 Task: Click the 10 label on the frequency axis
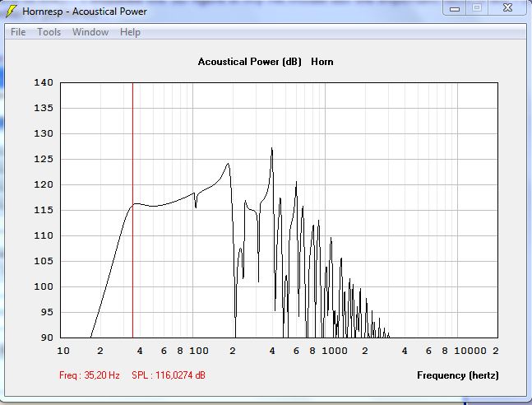point(63,351)
